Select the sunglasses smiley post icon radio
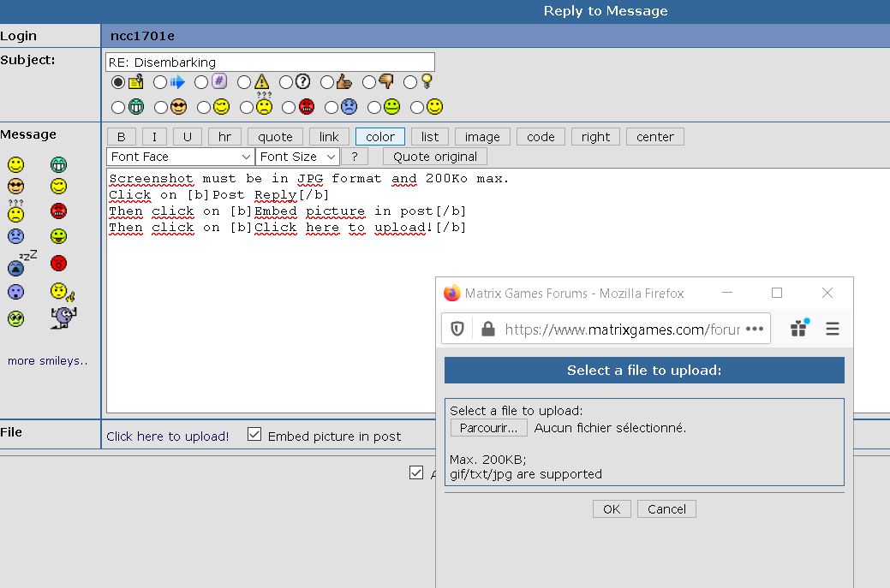Screen dimensions: 890x588 (161, 107)
